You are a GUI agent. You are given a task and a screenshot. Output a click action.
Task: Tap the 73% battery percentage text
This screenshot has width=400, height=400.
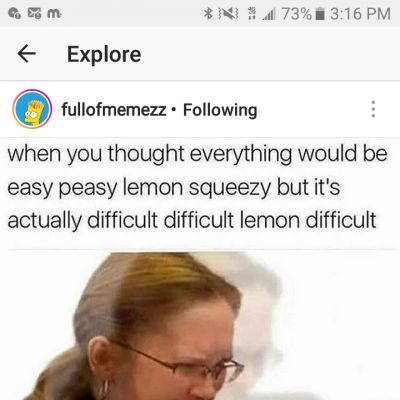[297, 14]
